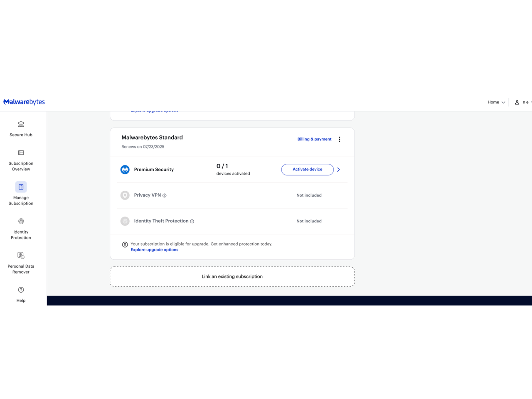
Task: Open the Billing & payment link
Action: (x=314, y=139)
